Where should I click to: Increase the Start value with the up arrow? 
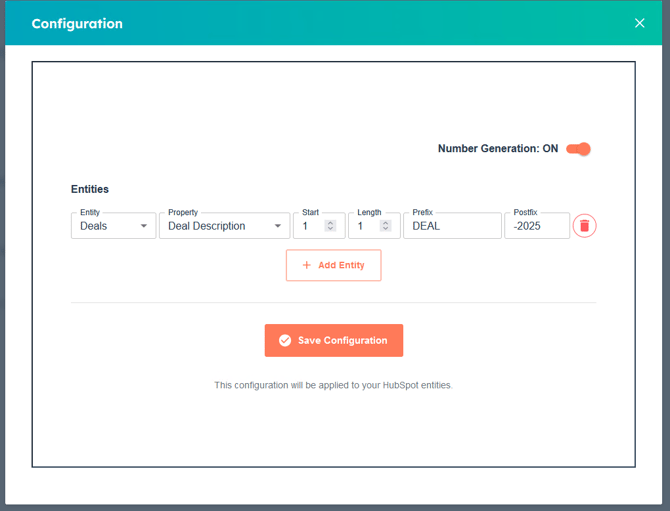[331, 222]
